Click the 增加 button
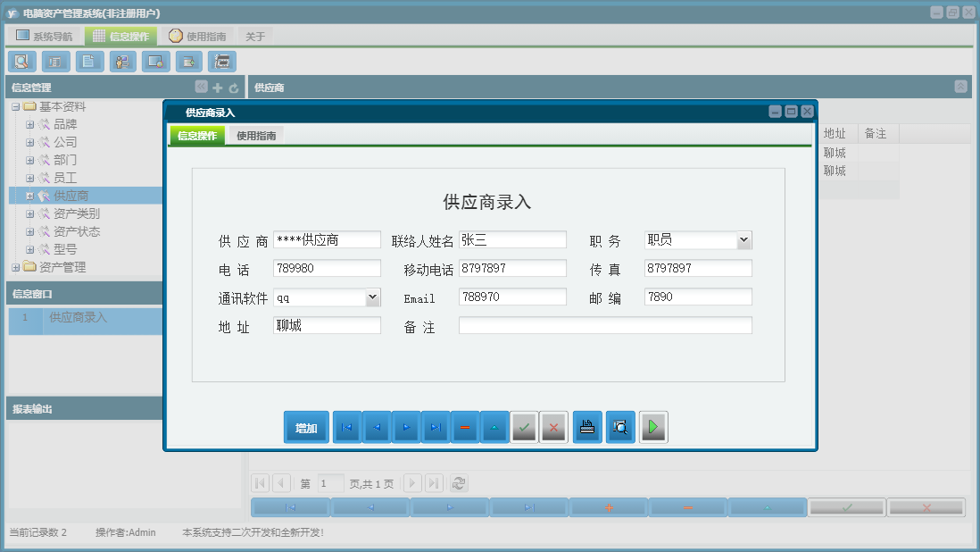The width and height of the screenshot is (980, 552). (306, 428)
